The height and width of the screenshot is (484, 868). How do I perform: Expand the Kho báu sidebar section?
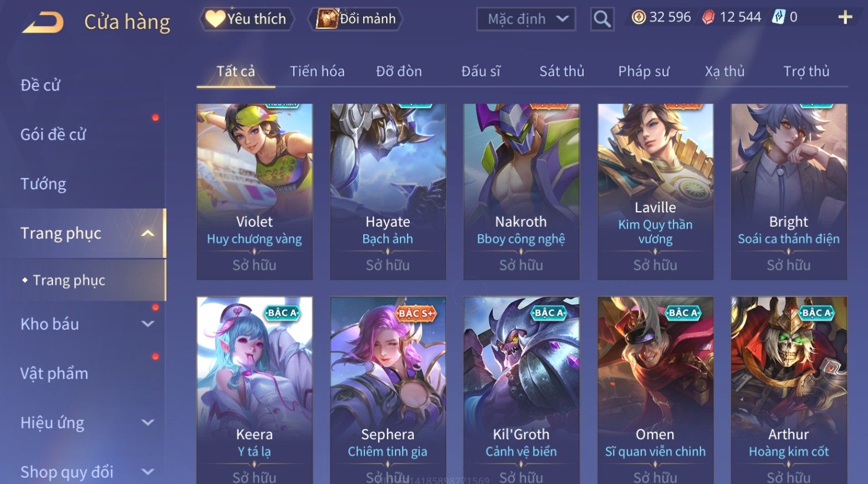tap(148, 324)
